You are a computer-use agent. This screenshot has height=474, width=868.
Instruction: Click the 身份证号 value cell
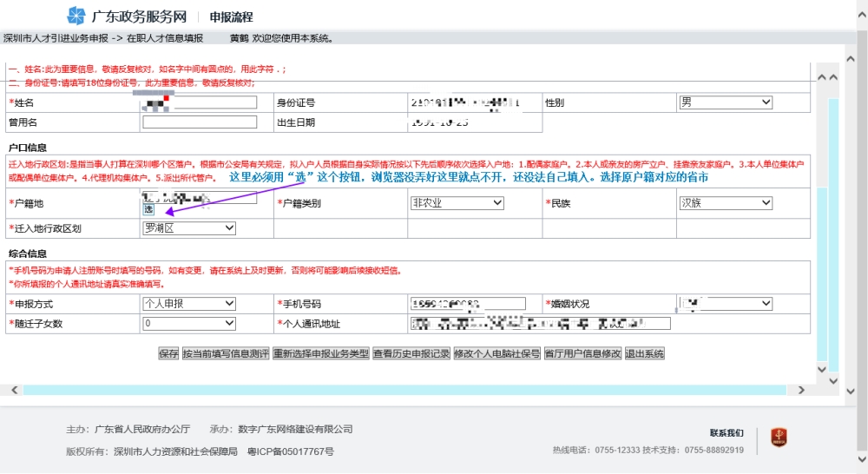(475, 102)
